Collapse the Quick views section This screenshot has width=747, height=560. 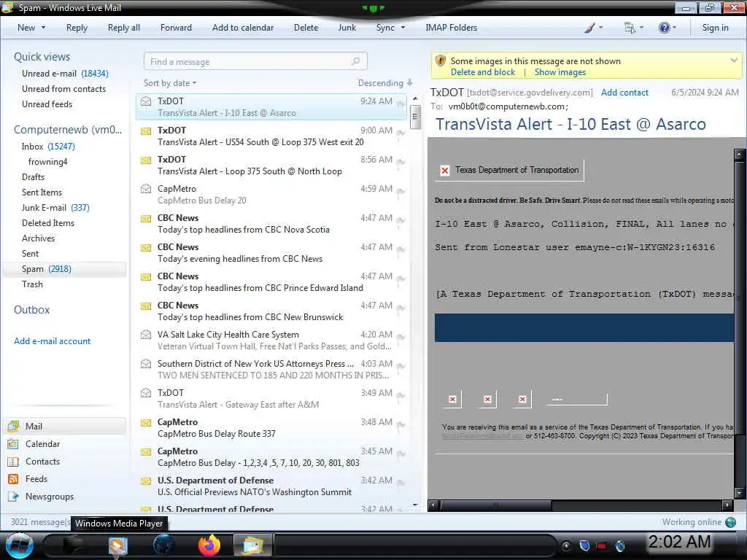click(42, 57)
